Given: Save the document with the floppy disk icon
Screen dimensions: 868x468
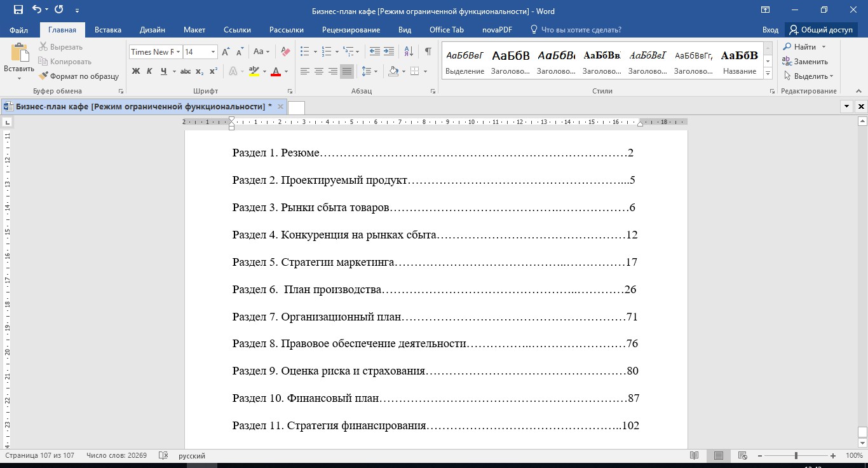Looking at the screenshot, I should point(18,10).
